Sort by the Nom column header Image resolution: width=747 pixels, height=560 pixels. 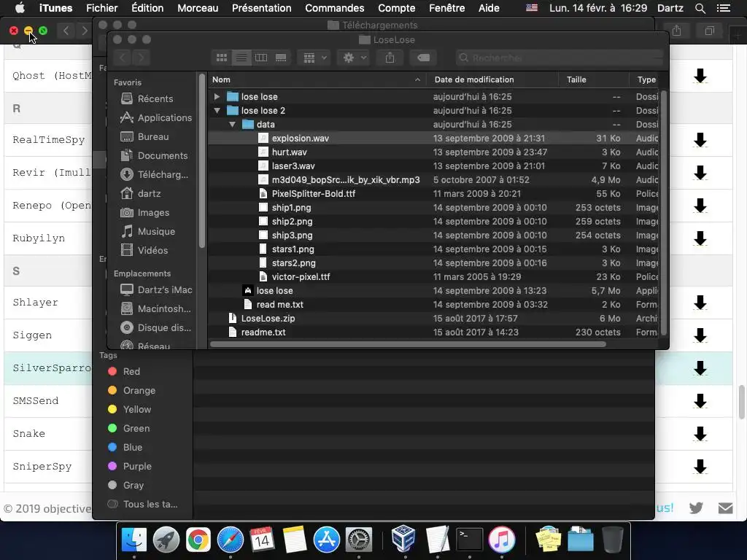click(x=317, y=79)
